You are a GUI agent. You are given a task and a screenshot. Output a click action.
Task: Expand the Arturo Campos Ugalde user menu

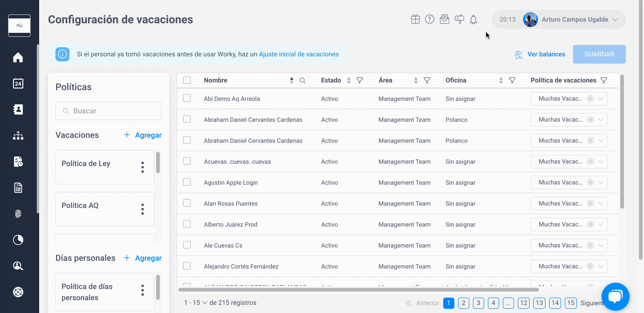(615, 20)
